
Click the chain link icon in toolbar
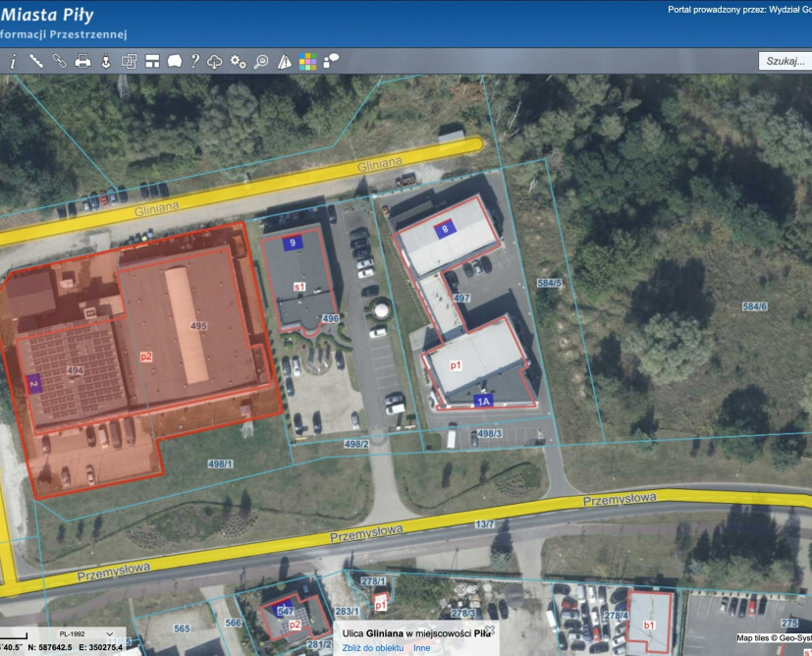pos(59,61)
